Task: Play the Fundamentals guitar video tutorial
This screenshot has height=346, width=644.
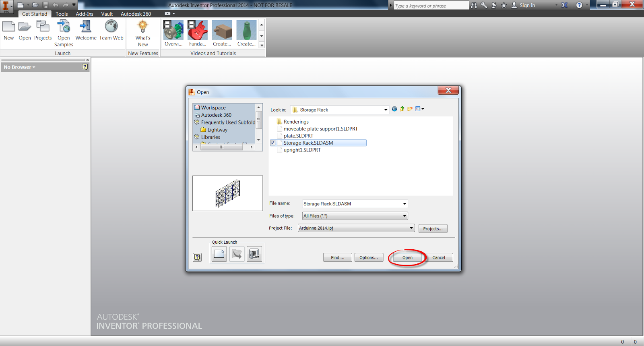Action: tap(198, 33)
